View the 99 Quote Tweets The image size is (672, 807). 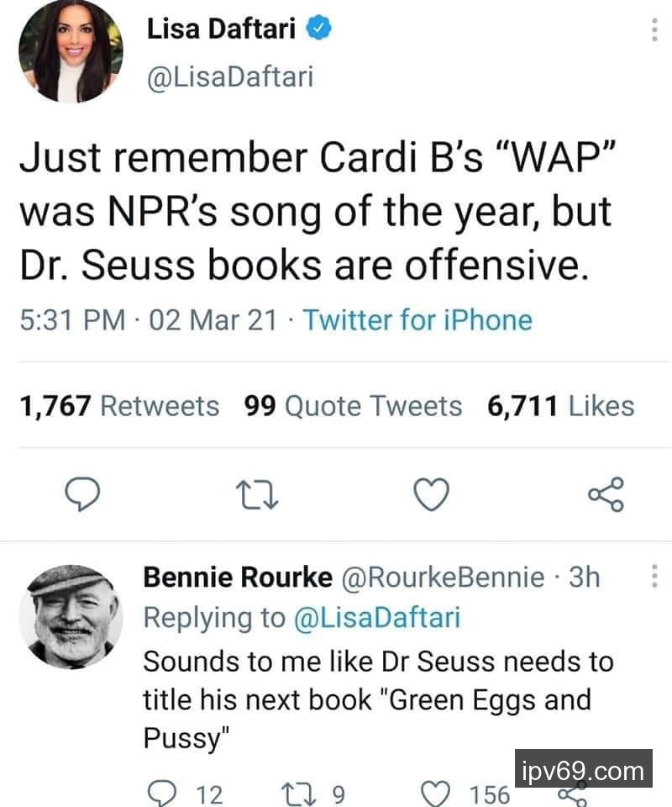point(353,406)
